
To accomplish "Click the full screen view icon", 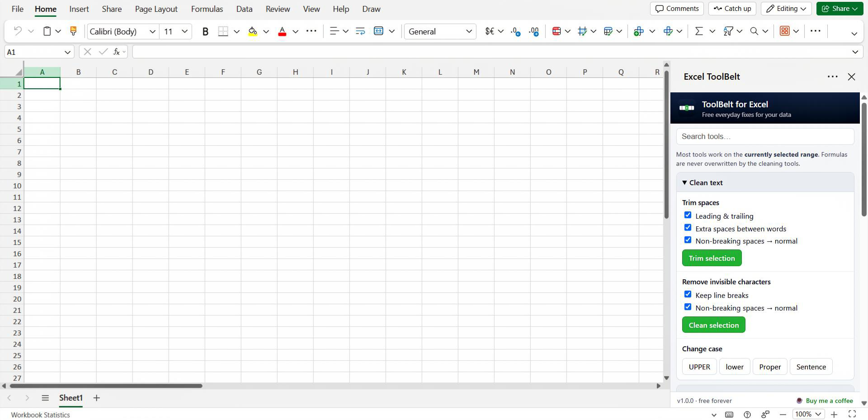I will click(852, 414).
